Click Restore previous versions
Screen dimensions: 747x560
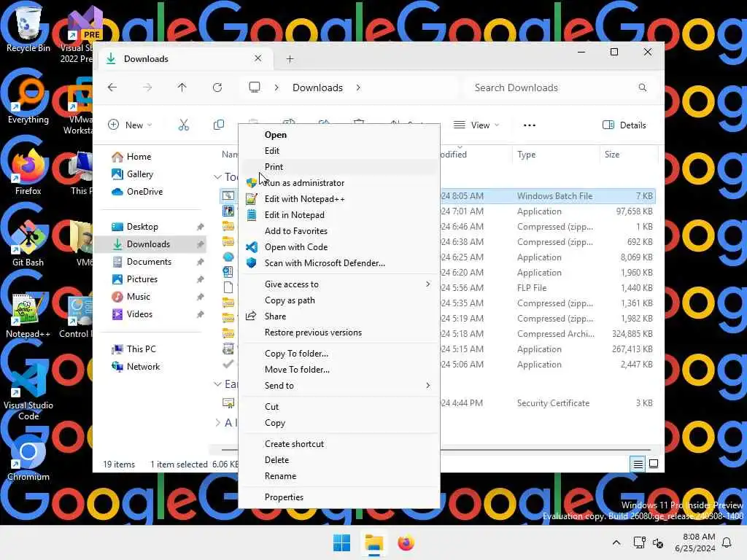338,332
